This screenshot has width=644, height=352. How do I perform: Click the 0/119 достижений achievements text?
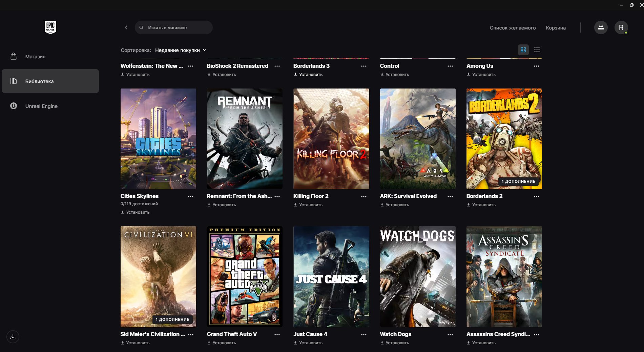tap(139, 204)
